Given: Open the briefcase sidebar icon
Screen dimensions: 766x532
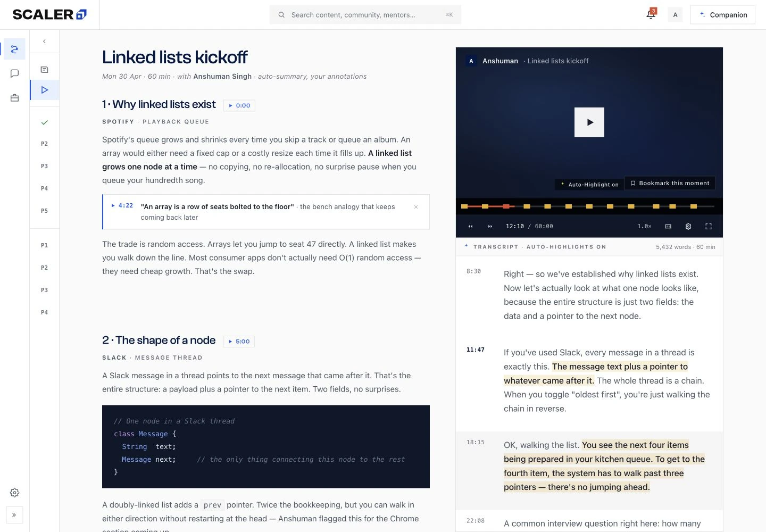Looking at the screenshot, I should (14, 98).
